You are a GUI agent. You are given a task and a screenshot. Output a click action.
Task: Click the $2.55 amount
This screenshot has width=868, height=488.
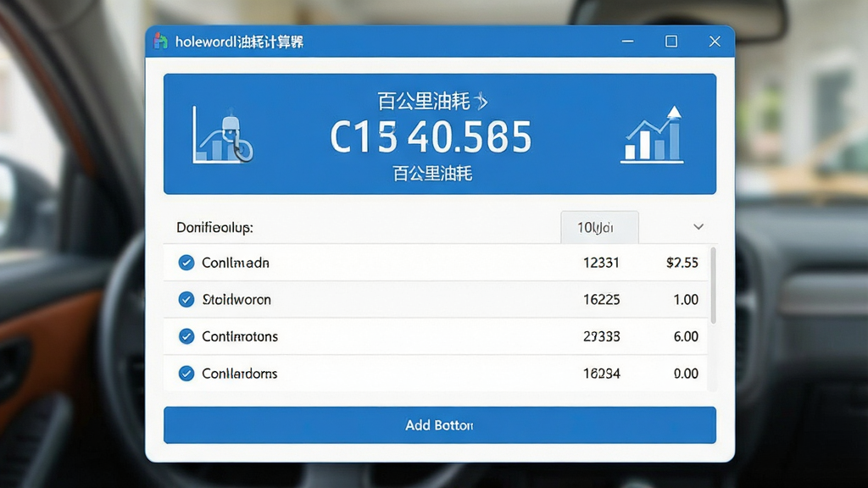(x=682, y=263)
